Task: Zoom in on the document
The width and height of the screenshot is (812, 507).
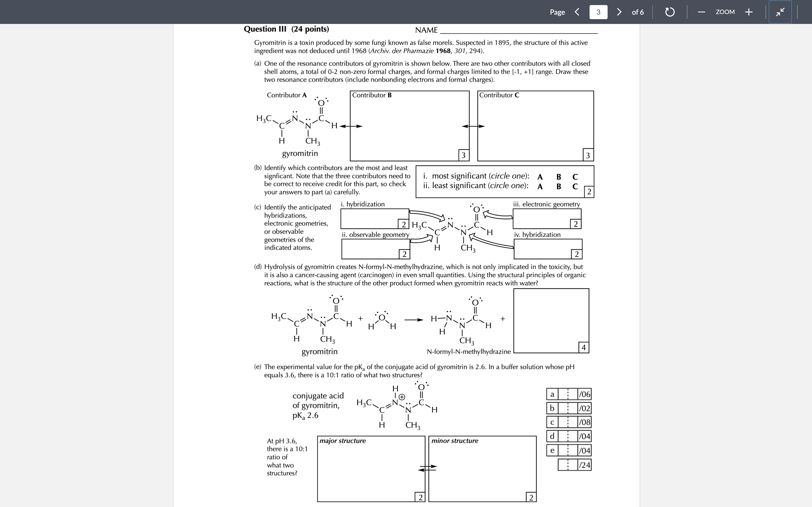Action: coord(749,12)
